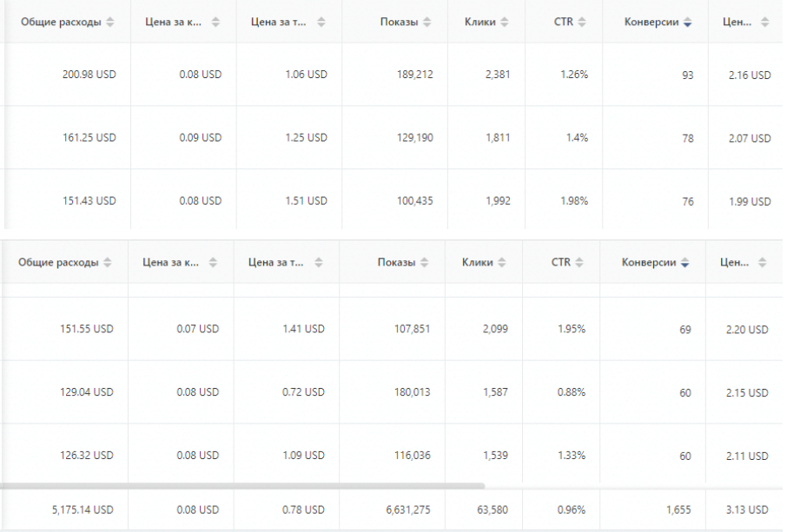The image size is (787, 532).
Task: Select the 6,631,275 total impressions cell
Action: coord(408,510)
